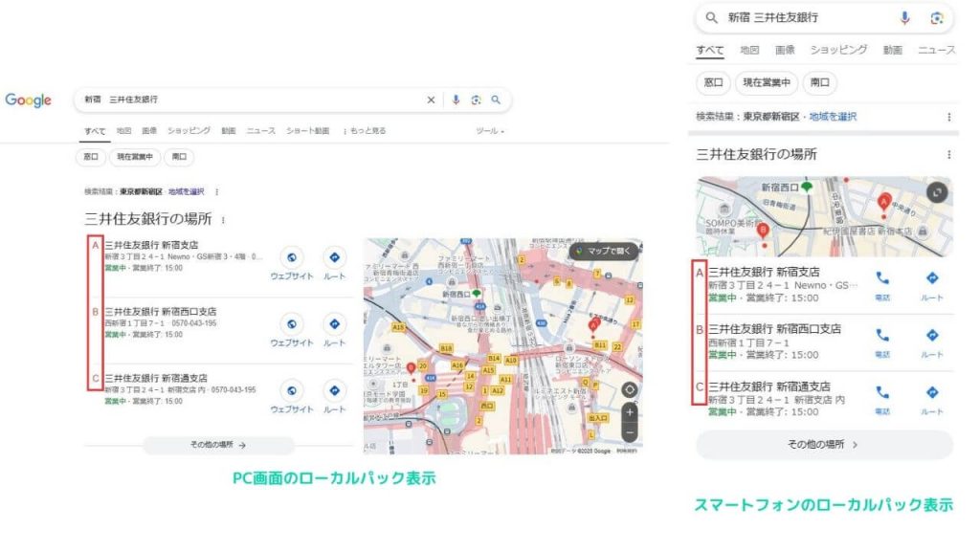Select the すべて tab in PC results
This screenshot has width=980, height=551.
[x=95, y=131]
